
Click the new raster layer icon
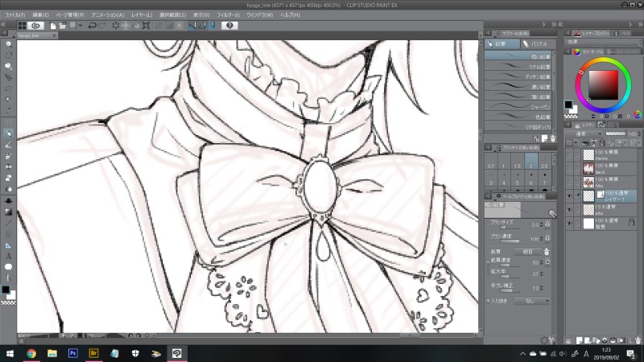point(579,340)
